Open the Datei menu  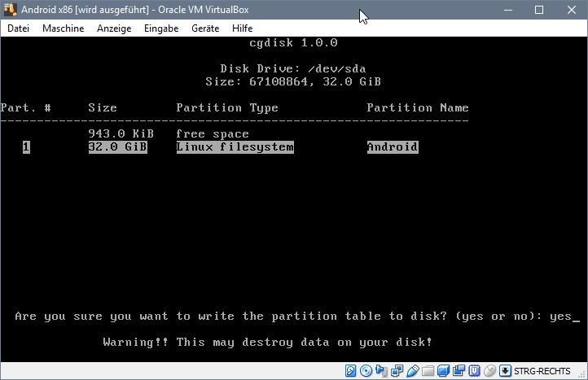[18, 28]
